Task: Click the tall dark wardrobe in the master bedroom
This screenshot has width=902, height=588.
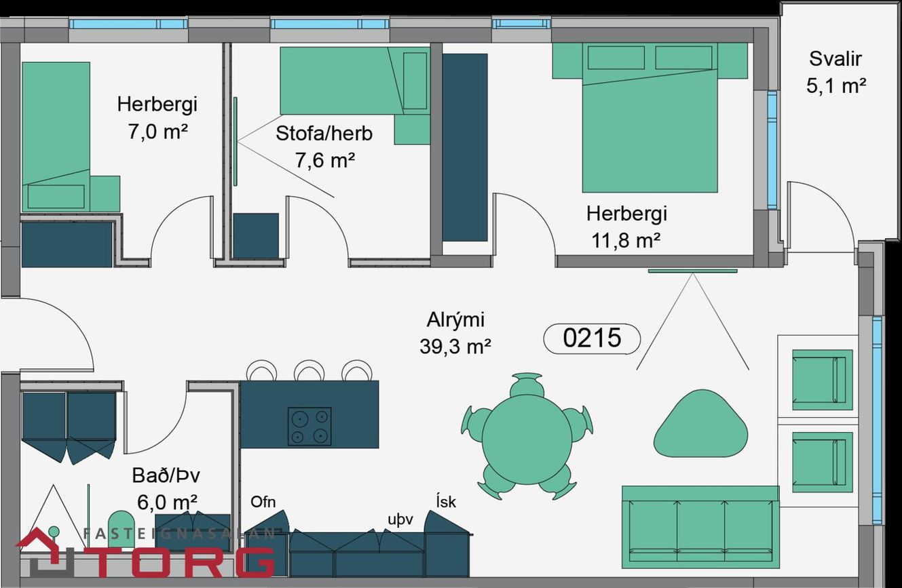Action: coord(465,147)
